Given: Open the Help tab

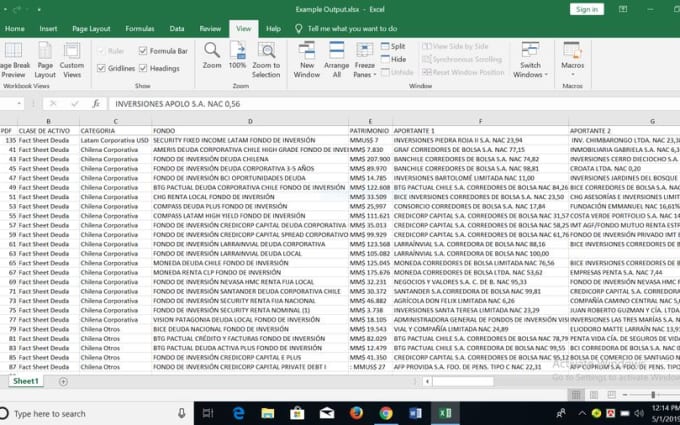Looking at the screenshot, I should tap(273, 29).
